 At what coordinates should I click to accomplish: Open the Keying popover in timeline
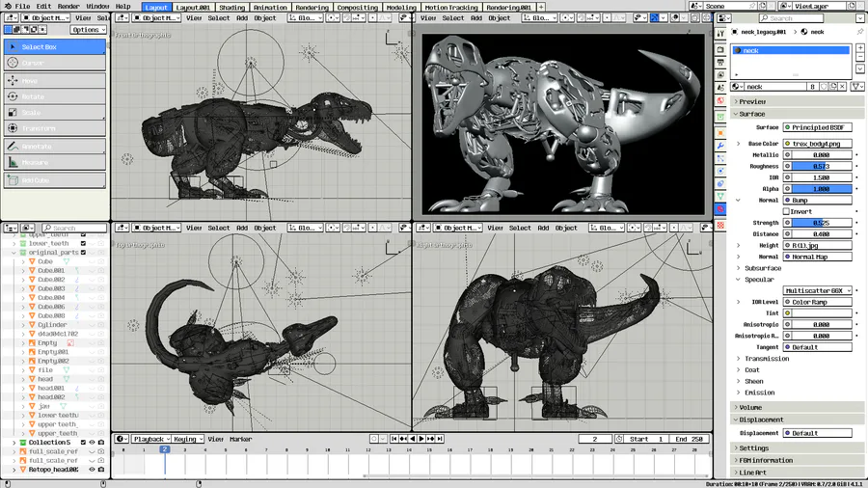(x=187, y=439)
